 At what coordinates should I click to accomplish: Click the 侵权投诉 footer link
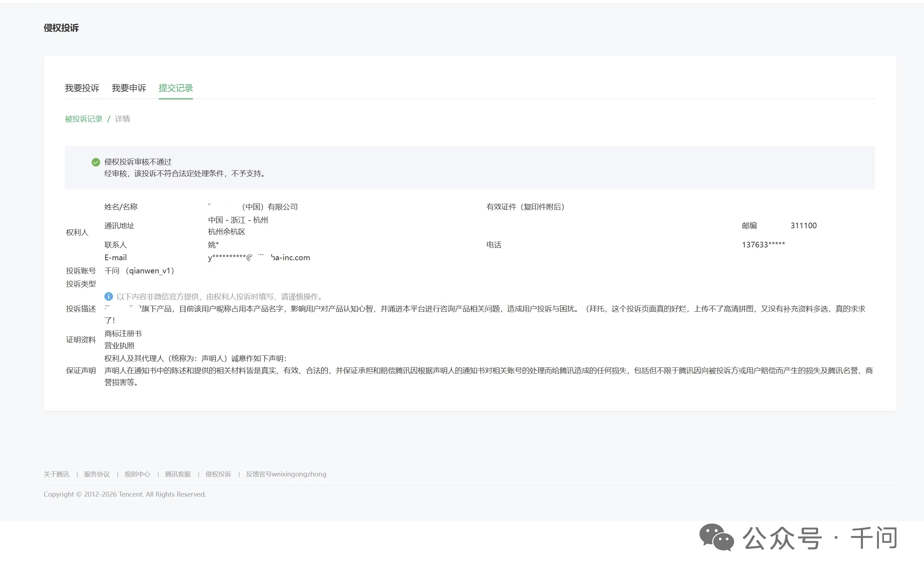tap(218, 474)
